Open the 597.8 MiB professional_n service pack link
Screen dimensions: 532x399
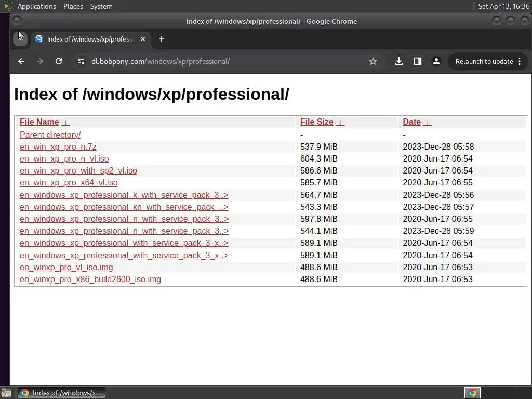tap(124, 219)
